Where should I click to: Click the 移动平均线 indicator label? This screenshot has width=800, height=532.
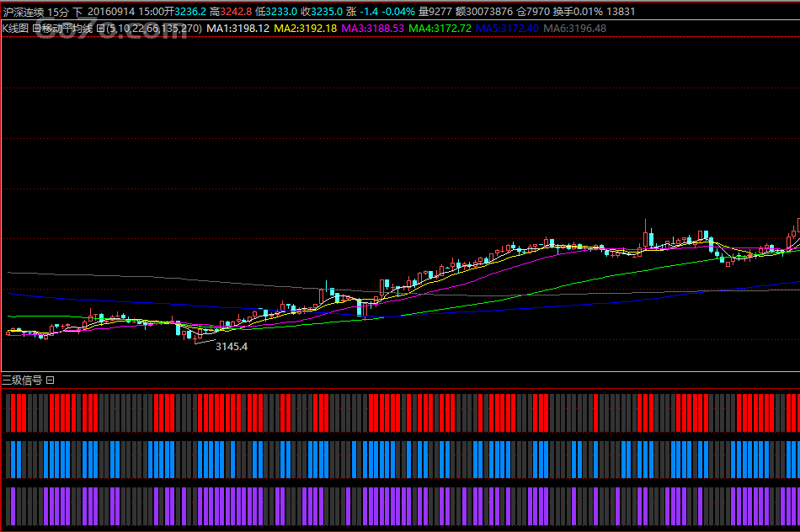click(68, 29)
